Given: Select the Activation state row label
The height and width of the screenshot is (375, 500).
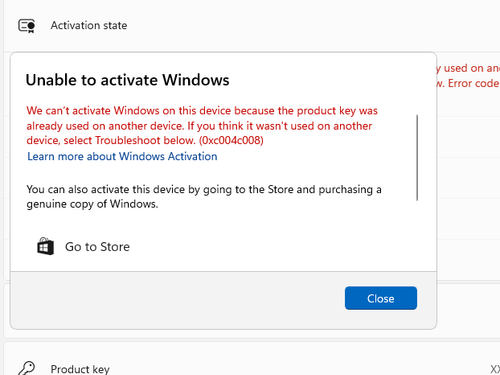Looking at the screenshot, I should tap(89, 25).
